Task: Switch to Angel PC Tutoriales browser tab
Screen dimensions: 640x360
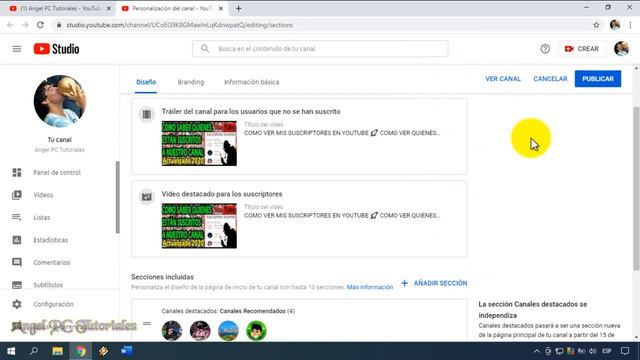Action: click(60, 8)
